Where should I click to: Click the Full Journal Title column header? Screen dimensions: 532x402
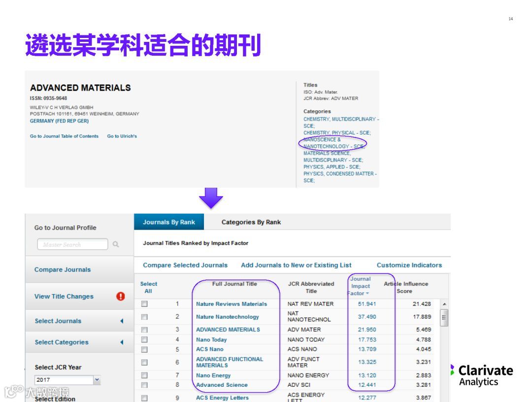pyautogui.click(x=234, y=284)
